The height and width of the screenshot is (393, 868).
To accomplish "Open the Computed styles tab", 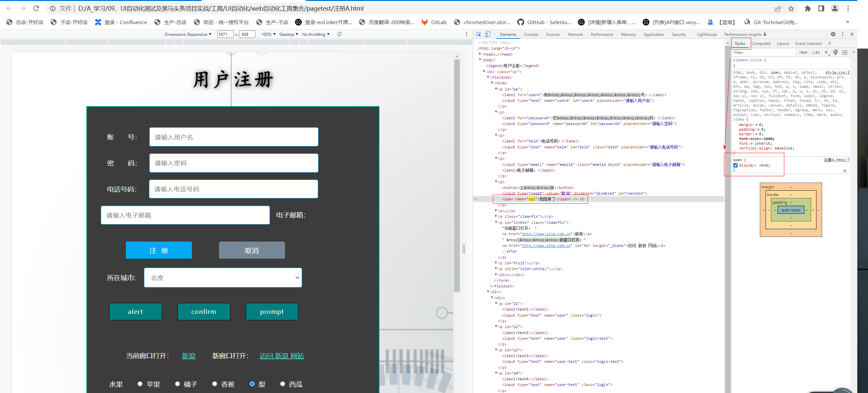I will pyautogui.click(x=761, y=44).
